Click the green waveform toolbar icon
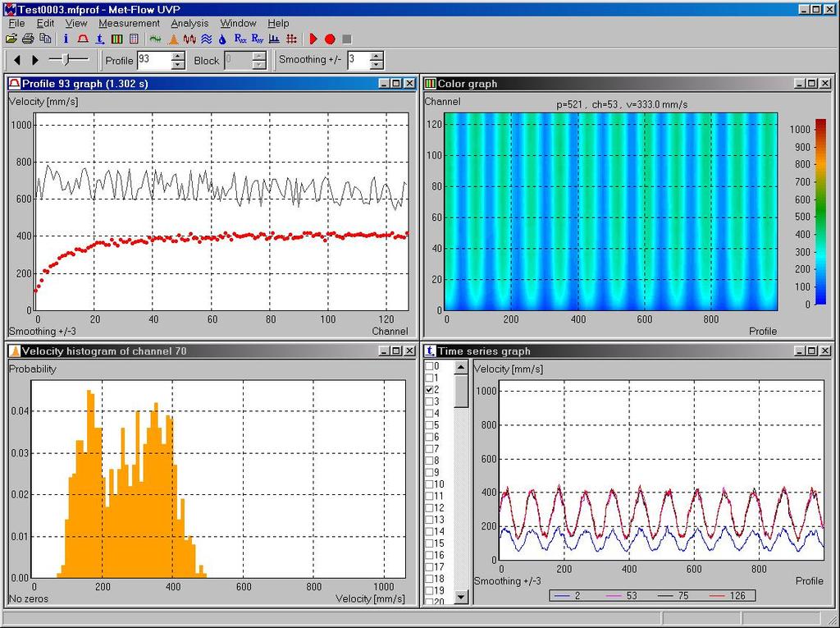The image size is (840, 628). tap(155, 39)
